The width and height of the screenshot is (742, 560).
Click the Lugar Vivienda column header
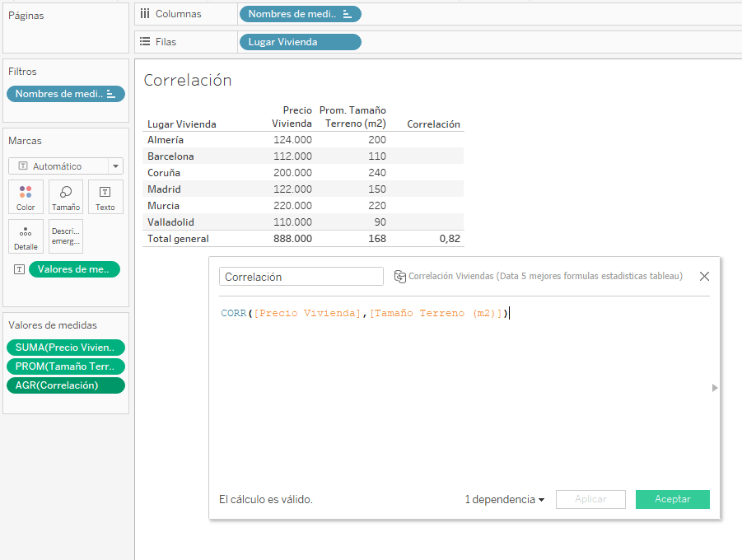click(182, 124)
